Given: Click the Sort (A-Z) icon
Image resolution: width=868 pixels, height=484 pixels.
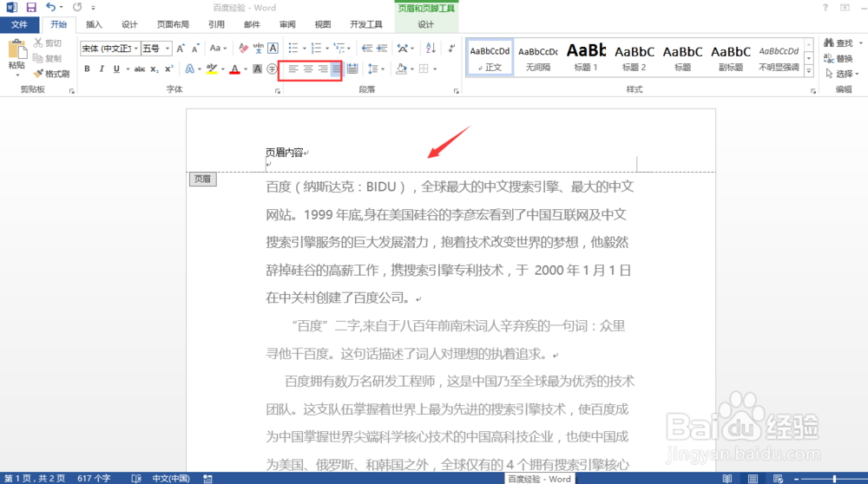Looking at the screenshot, I should pos(431,49).
